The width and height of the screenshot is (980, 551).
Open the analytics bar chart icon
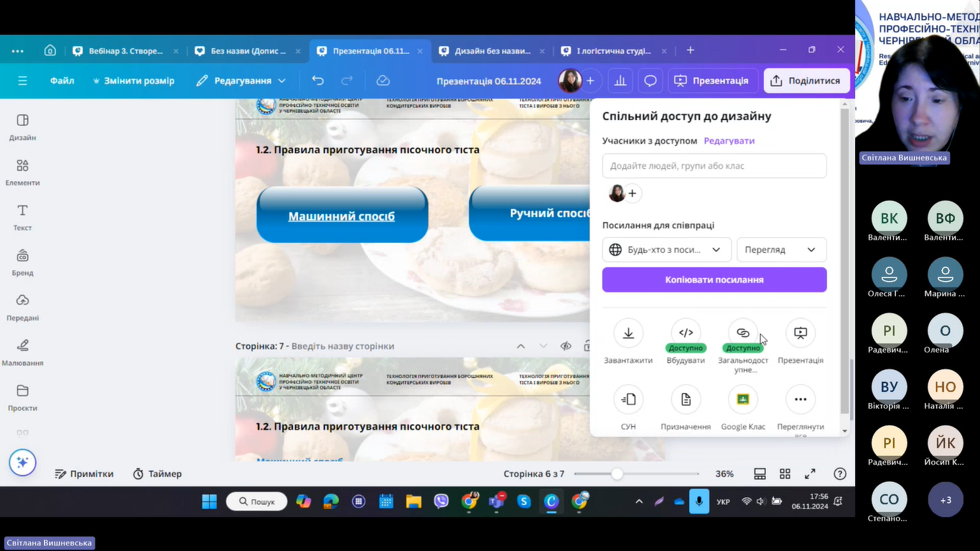(x=620, y=80)
